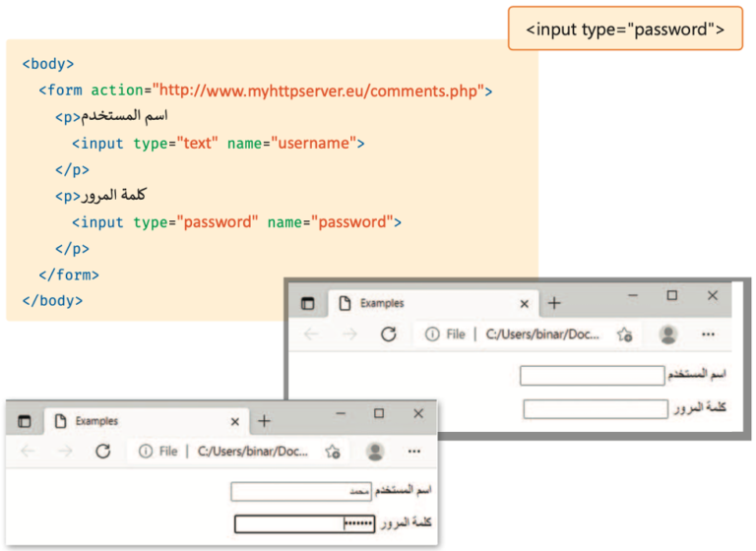Click 'File' label in lower browser address bar
756x551 pixels.
click(x=168, y=452)
